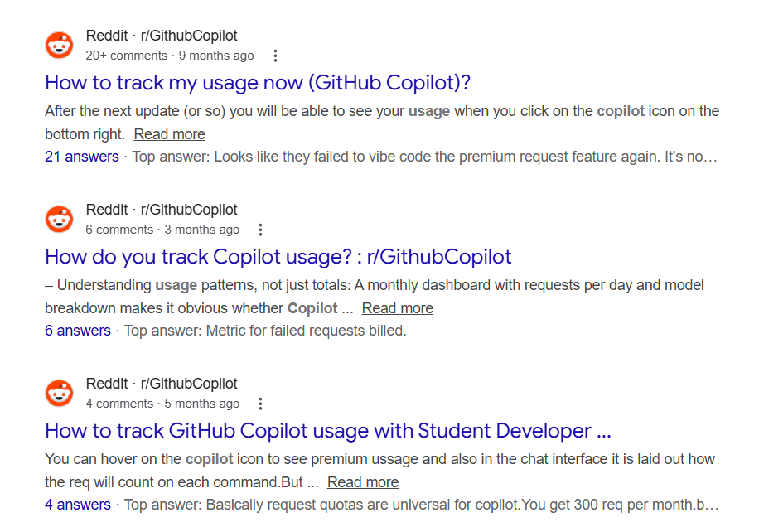This screenshot has width=759, height=532.
Task: Click the Reddit favicon on the third result
Action: tap(59, 393)
